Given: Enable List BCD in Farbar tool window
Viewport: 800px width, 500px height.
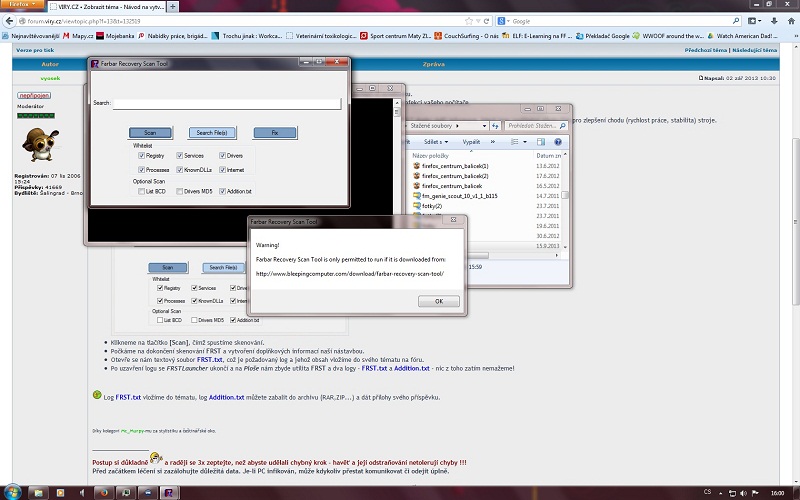Looking at the screenshot, I should click(139, 191).
